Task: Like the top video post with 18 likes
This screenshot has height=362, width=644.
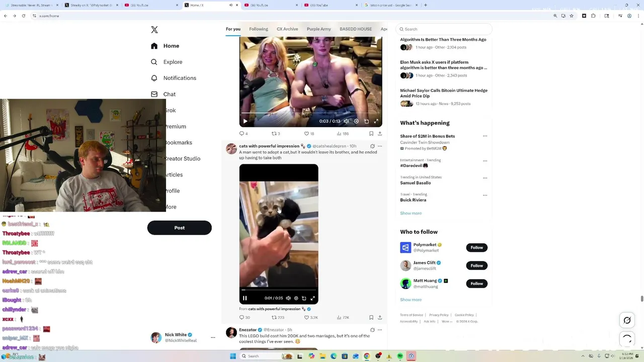Action: (309, 134)
